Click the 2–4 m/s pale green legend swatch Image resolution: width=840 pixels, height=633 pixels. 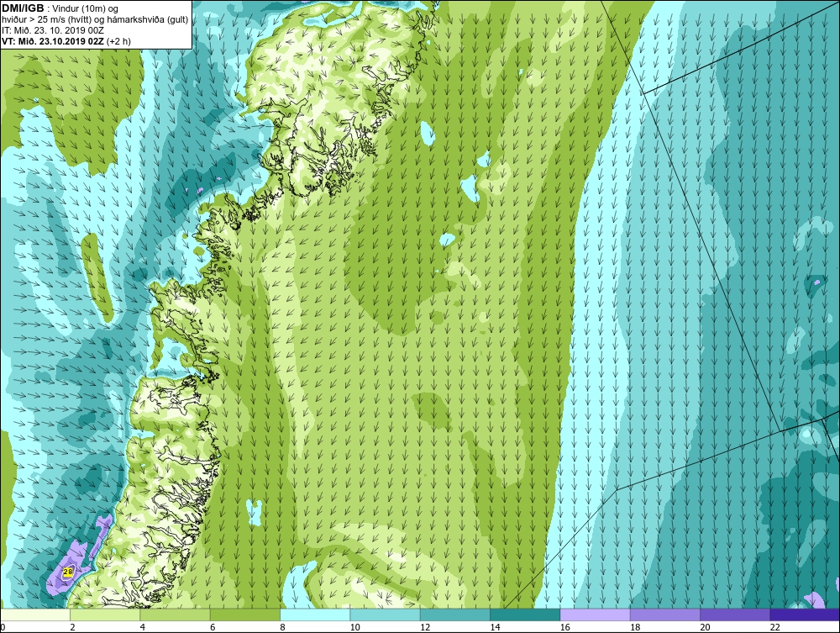105,615
